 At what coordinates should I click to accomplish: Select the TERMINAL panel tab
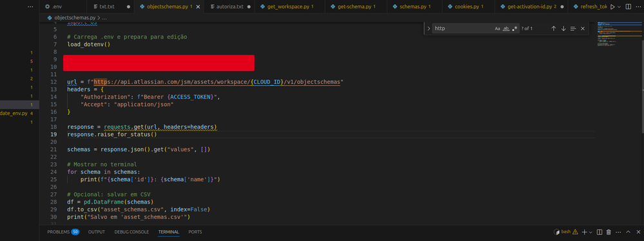(x=168, y=232)
